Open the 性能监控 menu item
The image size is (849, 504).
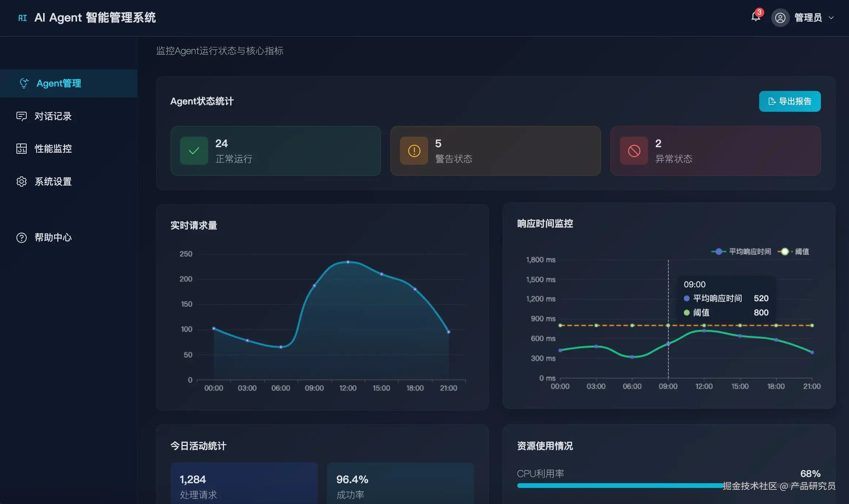click(x=53, y=149)
